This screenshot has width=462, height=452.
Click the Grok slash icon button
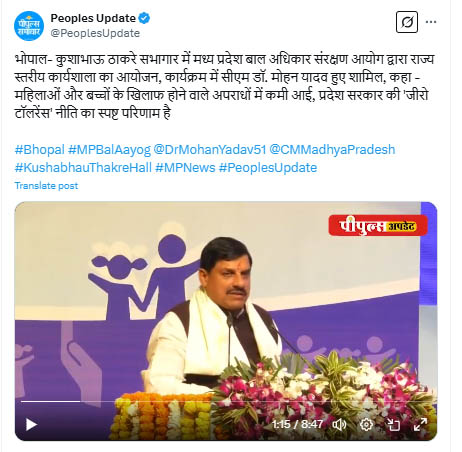407,22
